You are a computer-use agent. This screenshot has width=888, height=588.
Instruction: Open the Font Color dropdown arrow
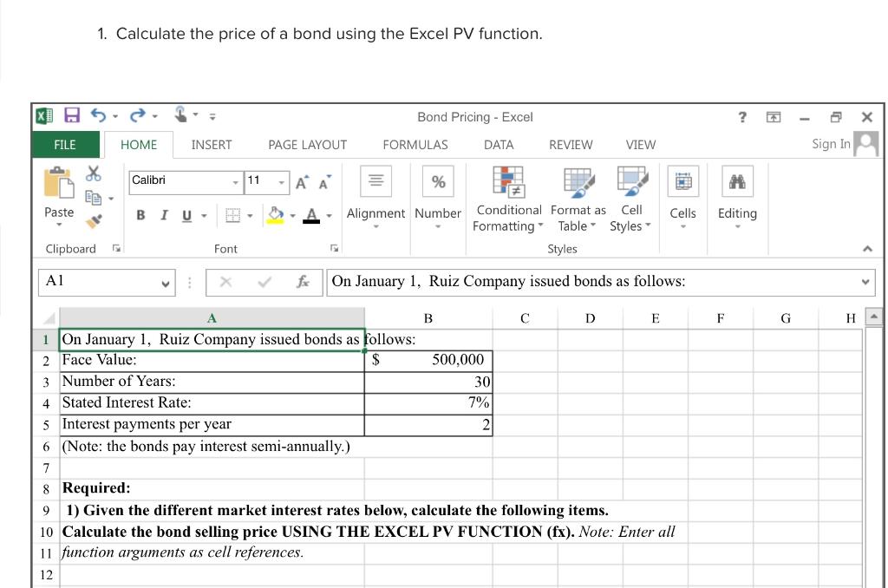329,216
